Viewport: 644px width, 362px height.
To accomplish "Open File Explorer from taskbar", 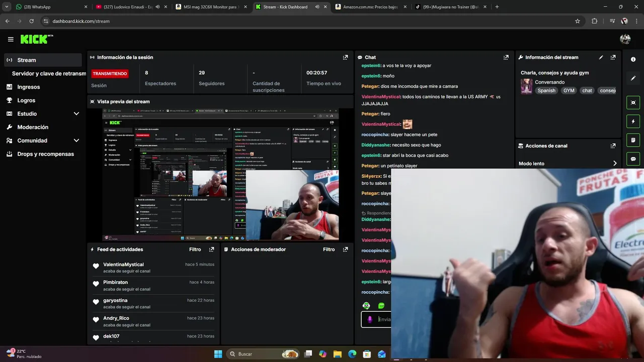I will [x=338, y=354].
